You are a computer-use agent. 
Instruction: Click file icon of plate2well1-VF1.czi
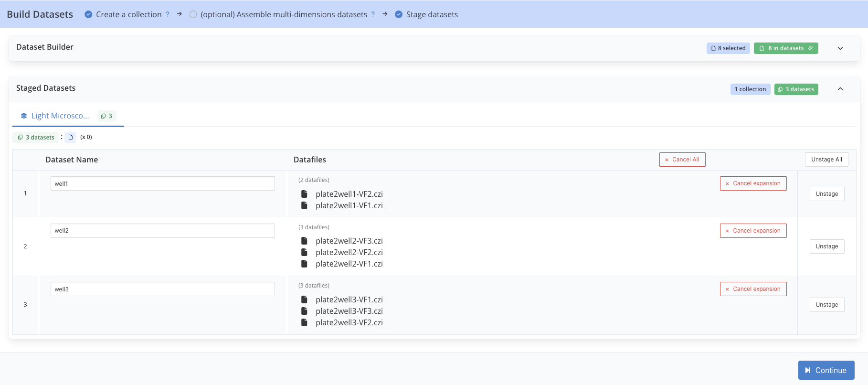pyautogui.click(x=304, y=205)
